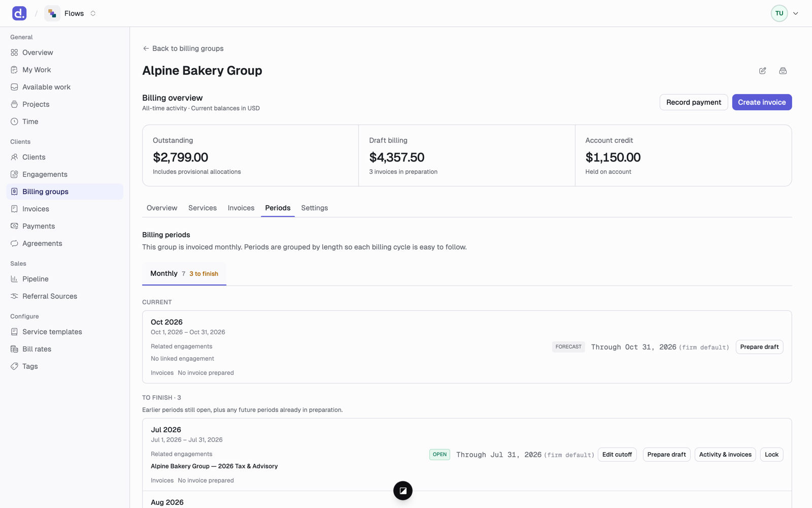Click the app logo in top-left corner
The height and width of the screenshot is (508, 812).
(19, 13)
